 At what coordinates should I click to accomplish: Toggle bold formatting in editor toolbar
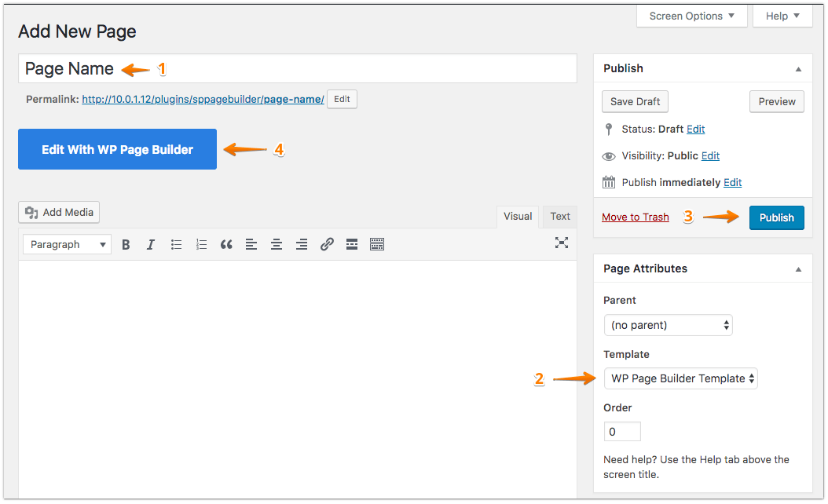pyautogui.click(x=126, y=244)
